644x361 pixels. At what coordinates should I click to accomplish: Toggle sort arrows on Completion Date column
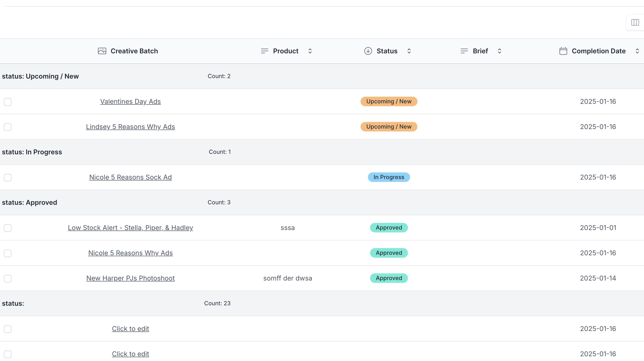click(637, 51)
